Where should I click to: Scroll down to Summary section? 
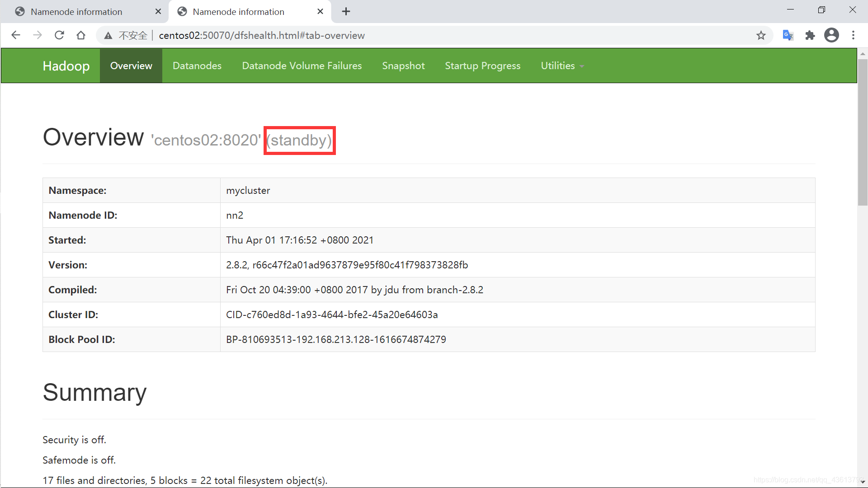click(95, 392)
